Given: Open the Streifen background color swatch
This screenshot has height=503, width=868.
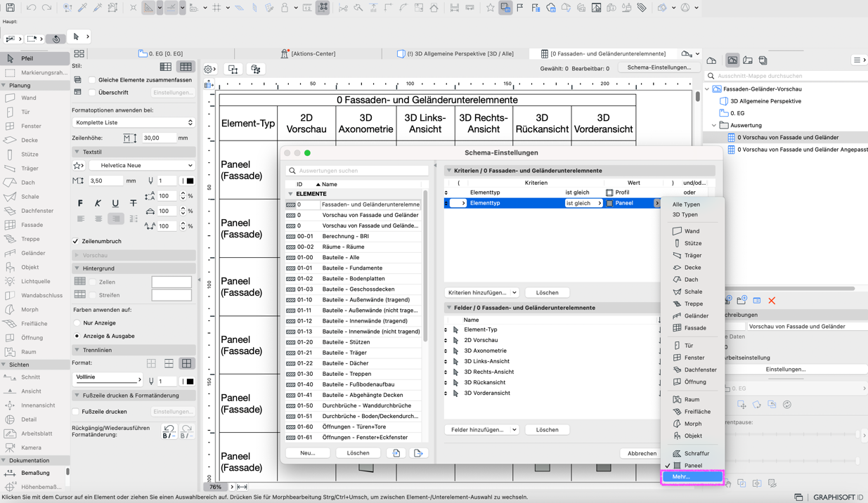Looking at the screenshot, I should pos(171,295).
